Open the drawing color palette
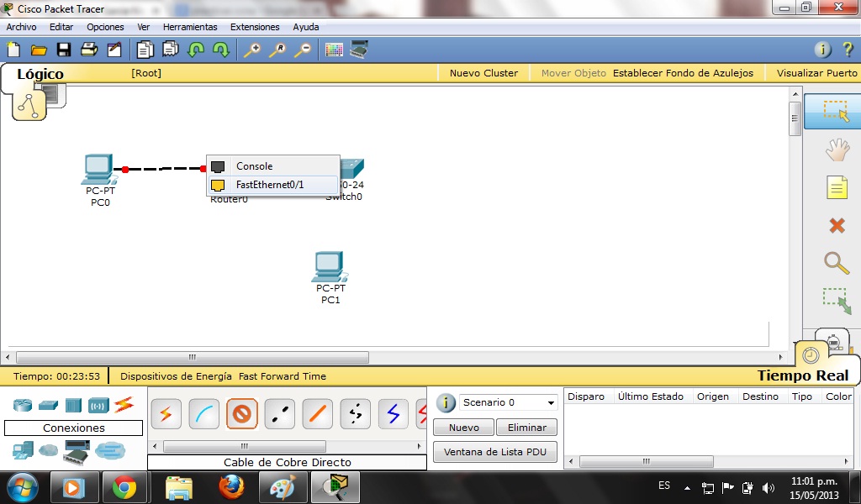This screenshot has width=861, height=504. pyautogui.click(x=334, y=50)
